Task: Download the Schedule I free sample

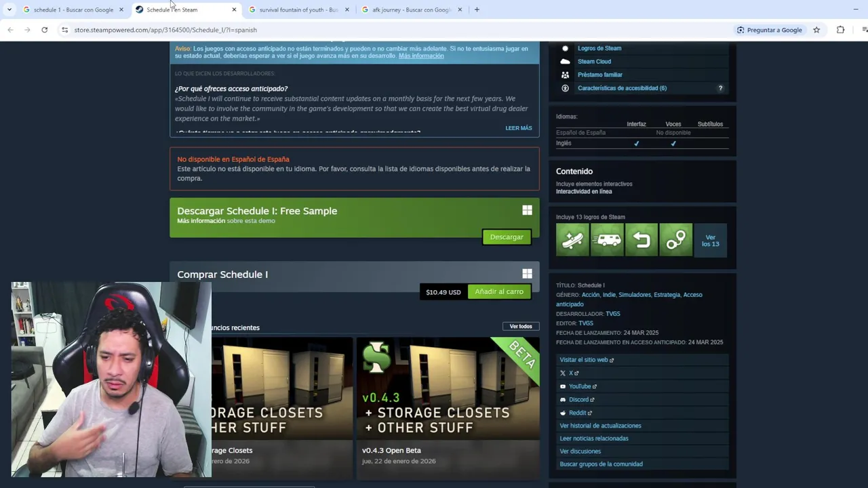Action: tap(507, 237)
